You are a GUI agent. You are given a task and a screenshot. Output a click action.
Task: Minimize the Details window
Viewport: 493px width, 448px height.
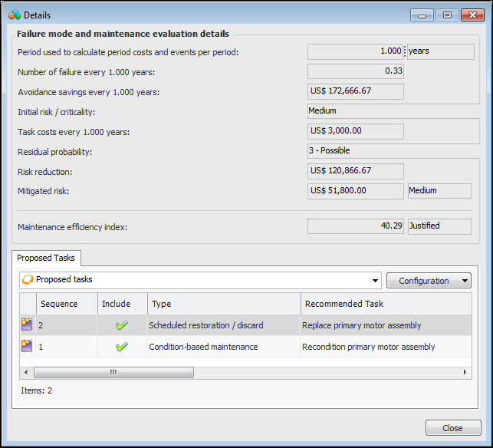coord(422,15)
